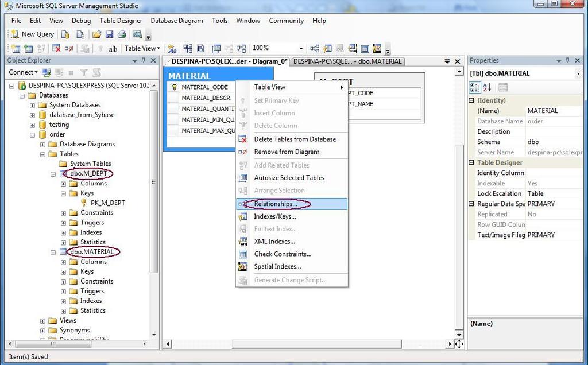The height and width of the screenshot is (365, 588).
Task: Click the Manage Indexes and Keys toolbar icon
Action: [x=327, y=48]
